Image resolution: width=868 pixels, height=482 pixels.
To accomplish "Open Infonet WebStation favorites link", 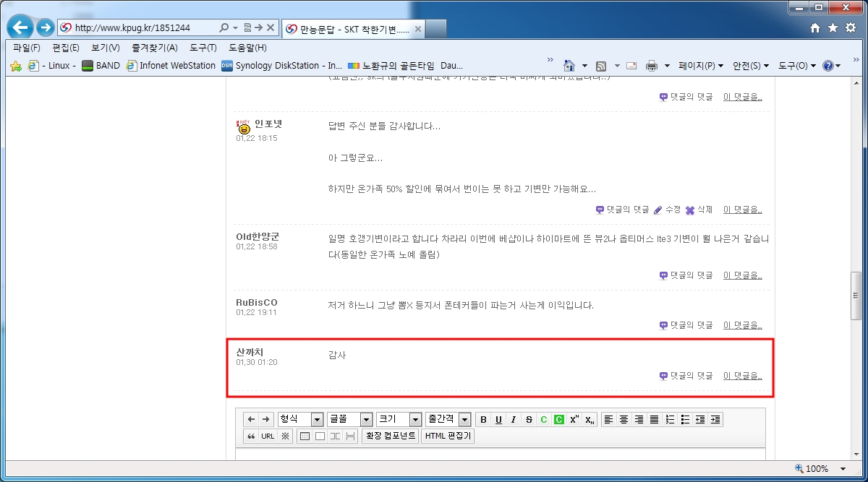I will pyautogui.click(x=171, y=66).
